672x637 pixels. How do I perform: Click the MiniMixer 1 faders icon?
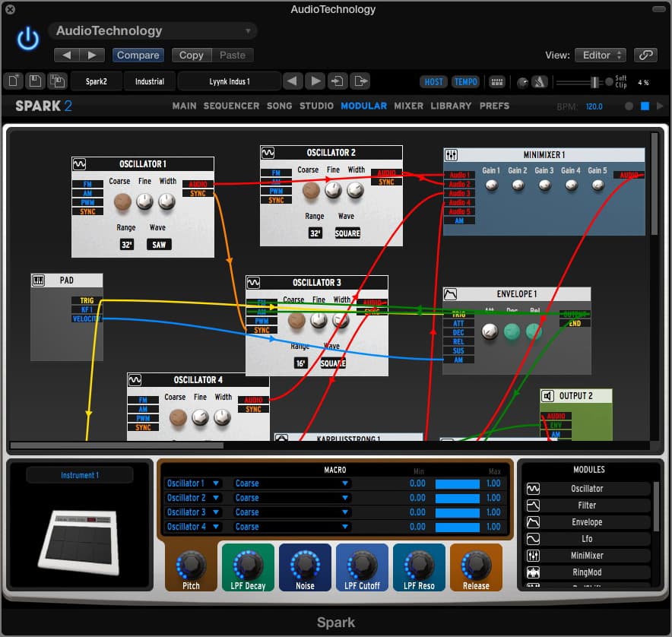tap(451, 155)
